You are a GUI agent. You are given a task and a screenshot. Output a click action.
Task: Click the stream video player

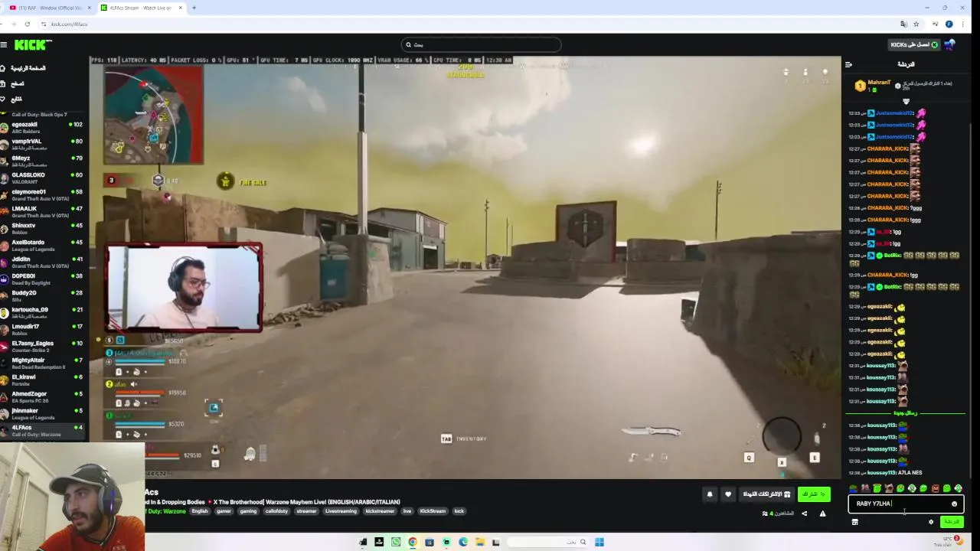click(465, 267)
